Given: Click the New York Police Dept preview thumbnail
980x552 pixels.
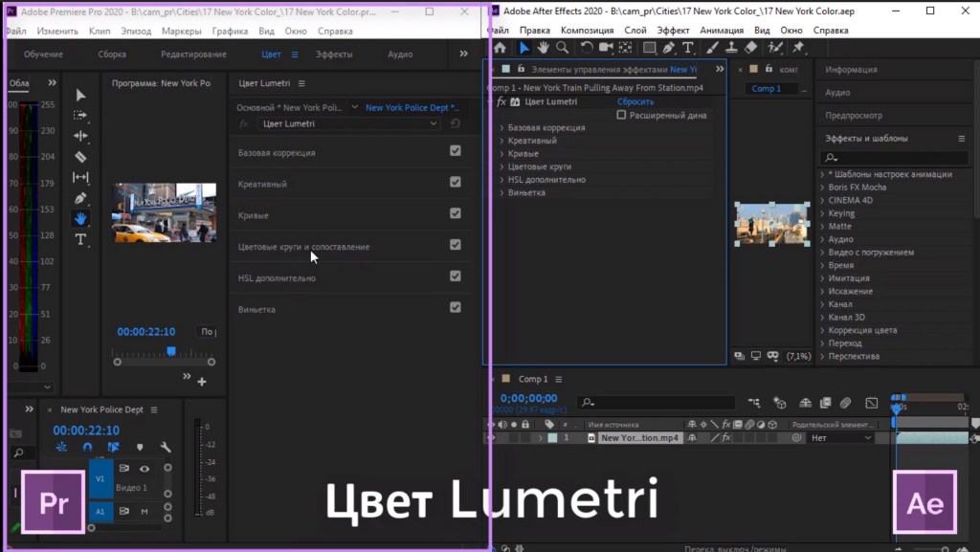Looking at the screenshot, I should tap(164, 212).
